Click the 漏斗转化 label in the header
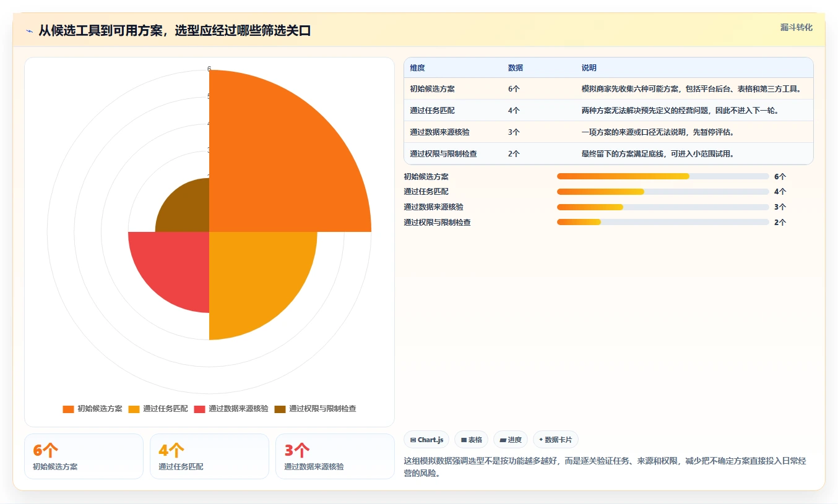Viewport: 838px width, 504px height. [796, 27]
